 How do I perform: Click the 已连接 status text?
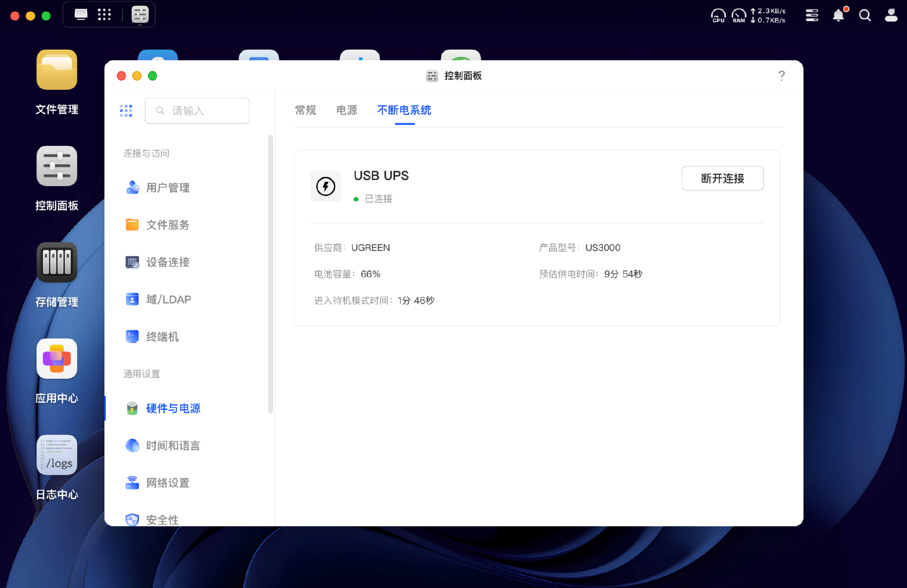[x=379, y=199]
